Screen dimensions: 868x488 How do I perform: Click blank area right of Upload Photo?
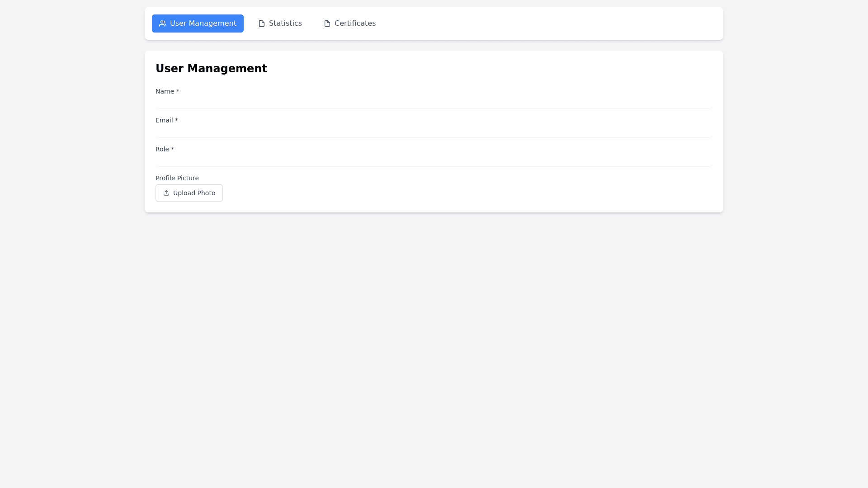452,193
